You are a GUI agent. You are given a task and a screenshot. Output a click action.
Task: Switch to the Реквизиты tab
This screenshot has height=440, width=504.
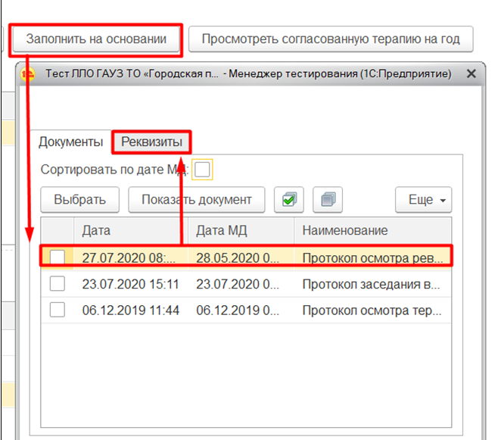[151, 142]
